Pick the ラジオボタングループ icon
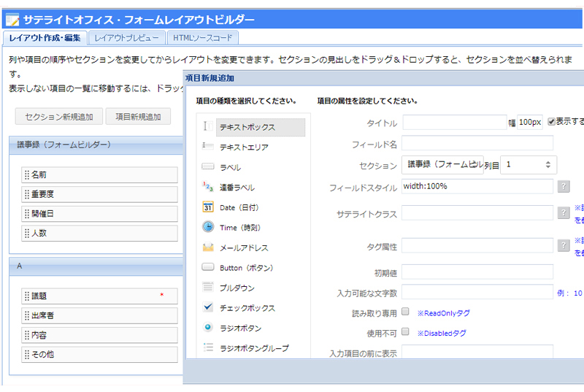This screenshot has width=584, height=392. 208,347
